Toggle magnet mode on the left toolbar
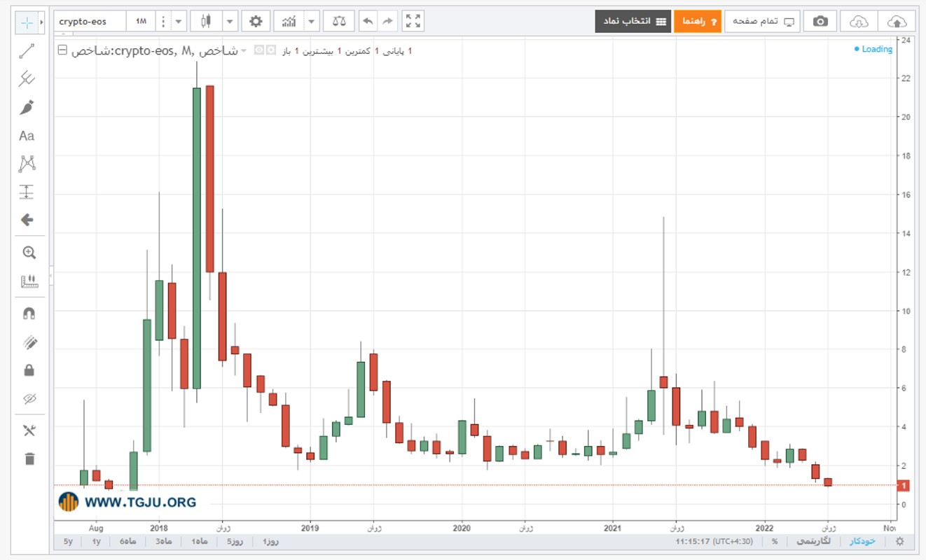Viewport: 926px width, 560px height. point(29,314)
